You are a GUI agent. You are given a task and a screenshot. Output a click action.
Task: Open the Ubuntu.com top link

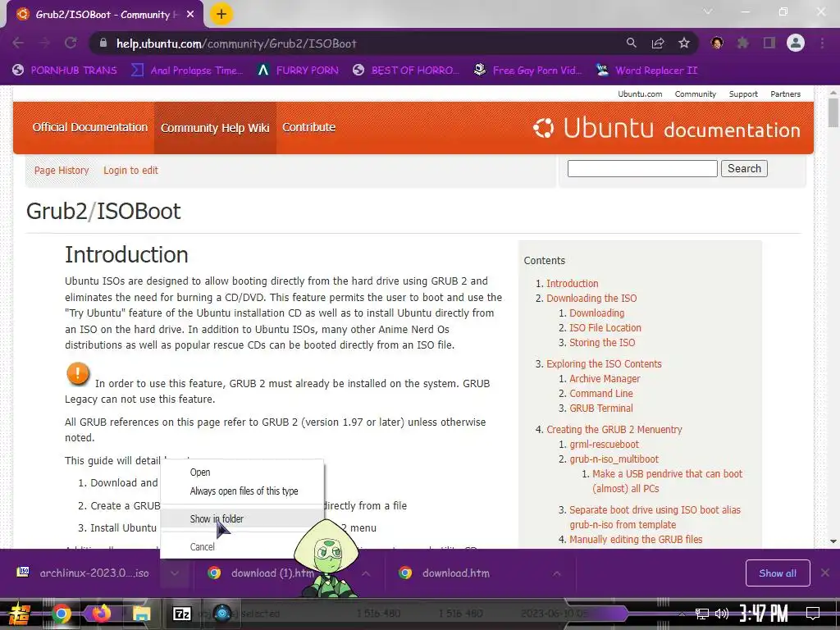[640, 94]
